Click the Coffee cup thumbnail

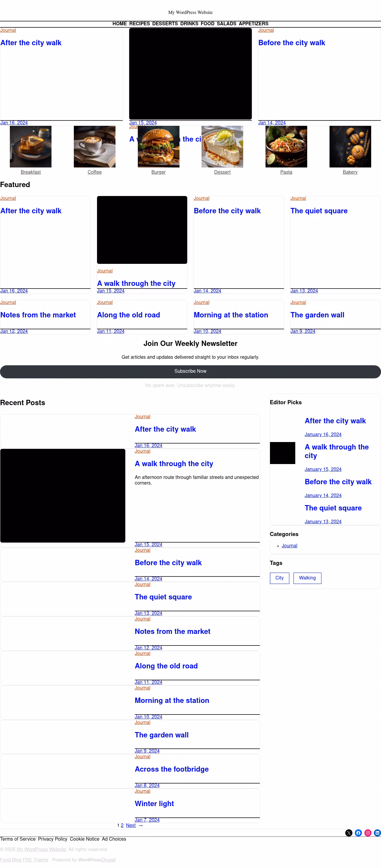(x=94, y=147)
